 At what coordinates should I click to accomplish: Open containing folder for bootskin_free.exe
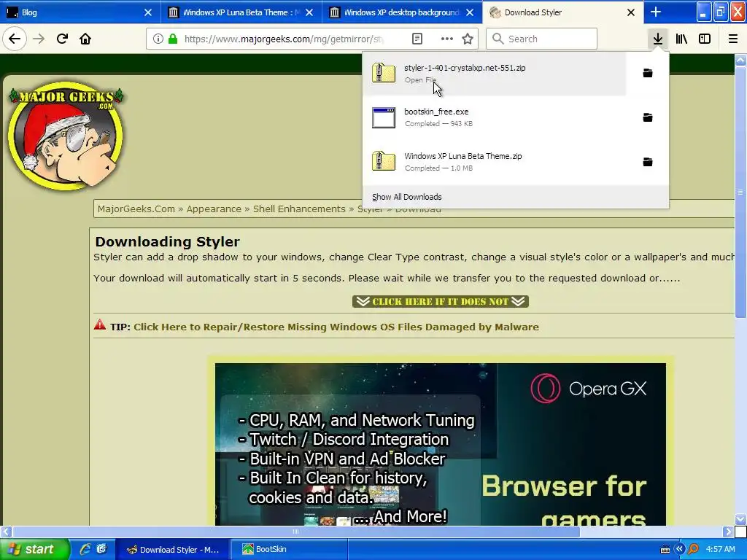click(648, 117)
